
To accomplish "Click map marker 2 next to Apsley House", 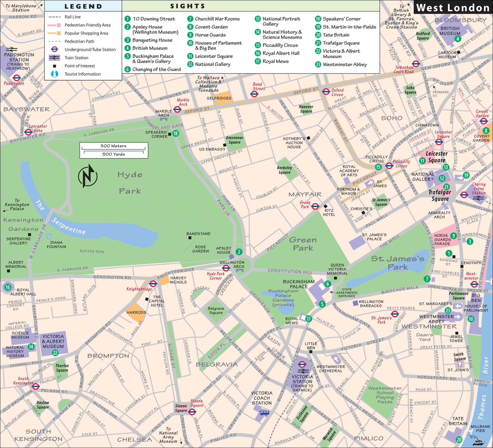I will tap(239, 252).
